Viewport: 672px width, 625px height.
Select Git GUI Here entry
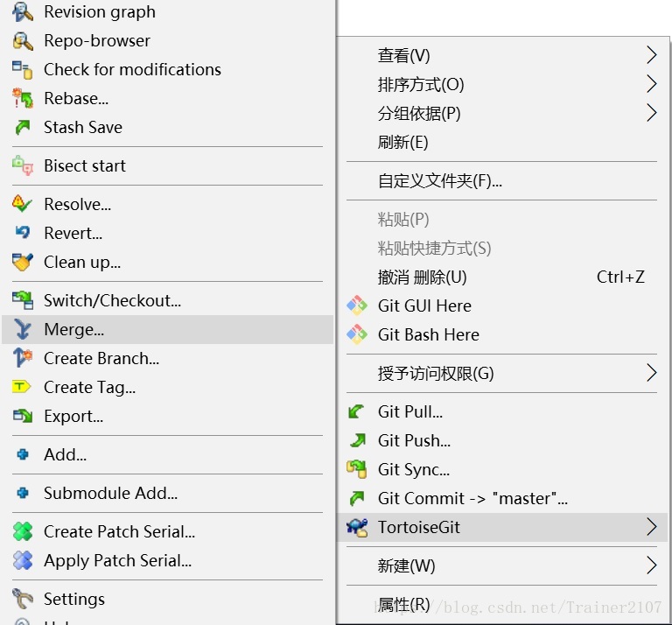502,305
